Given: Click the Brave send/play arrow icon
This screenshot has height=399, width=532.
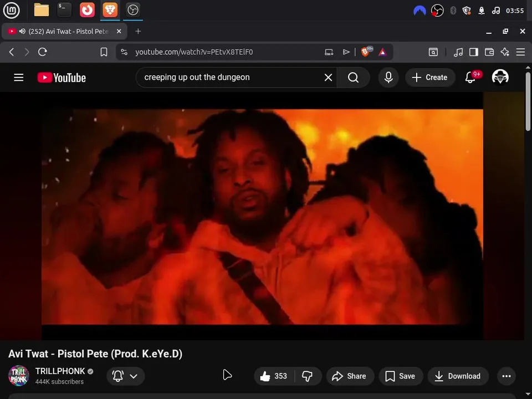Looking at the screenshot, I should (346, 52).
